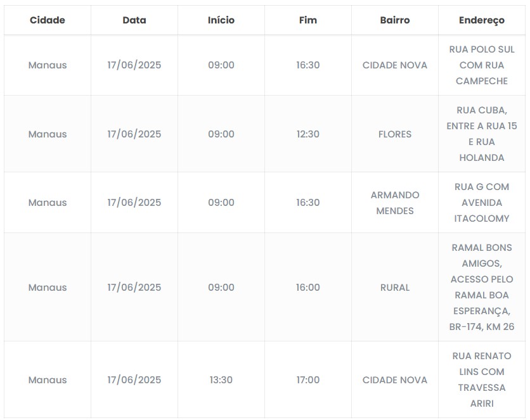The image size is (530, 420).
Task: Click the Cidade column header
Action: [48, 20]
